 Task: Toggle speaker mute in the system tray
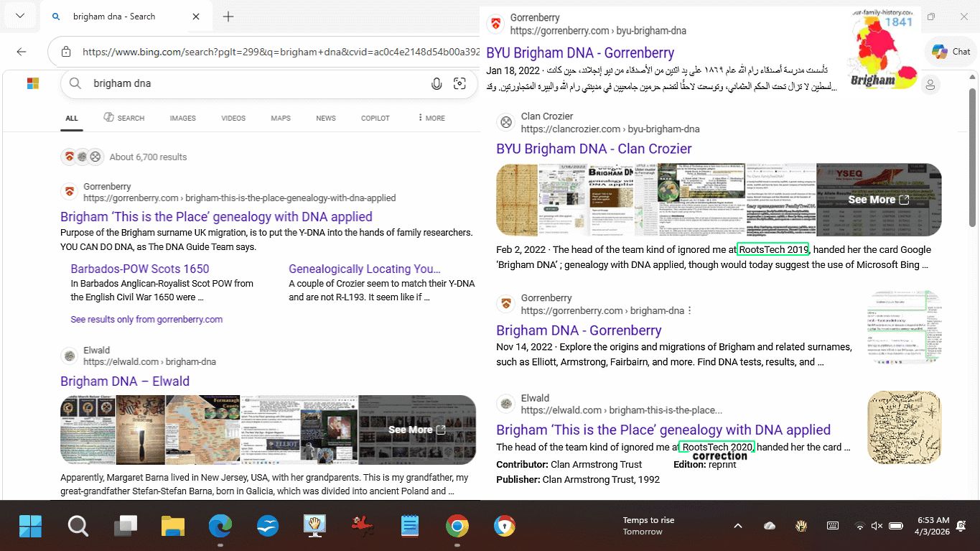point(876,526)
